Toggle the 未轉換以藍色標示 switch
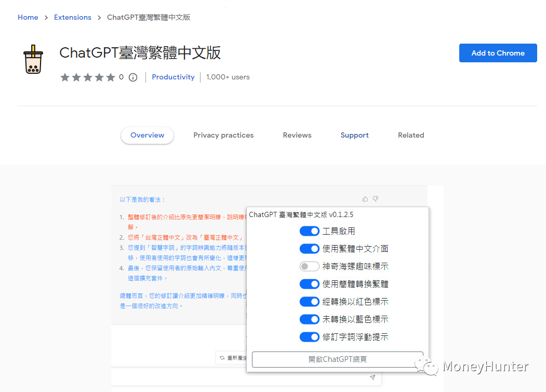Screen dimensions: 546x392 coord(309,319)
